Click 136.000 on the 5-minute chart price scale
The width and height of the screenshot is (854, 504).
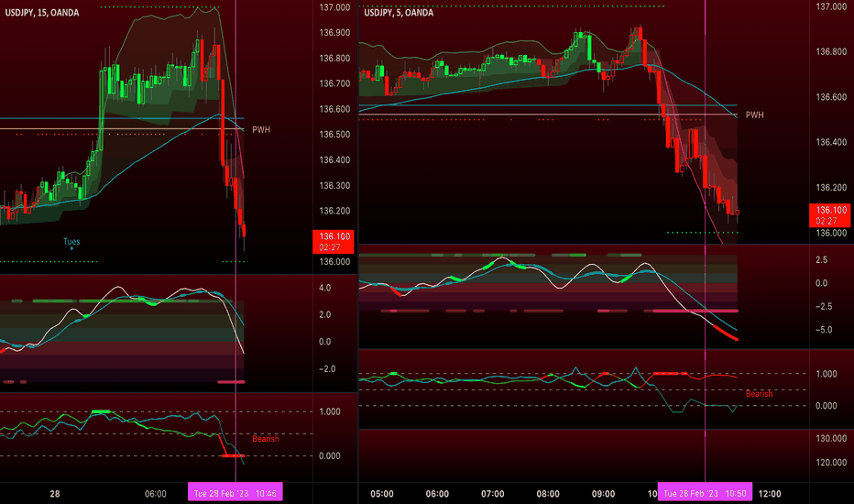click(x=831, y=233)
